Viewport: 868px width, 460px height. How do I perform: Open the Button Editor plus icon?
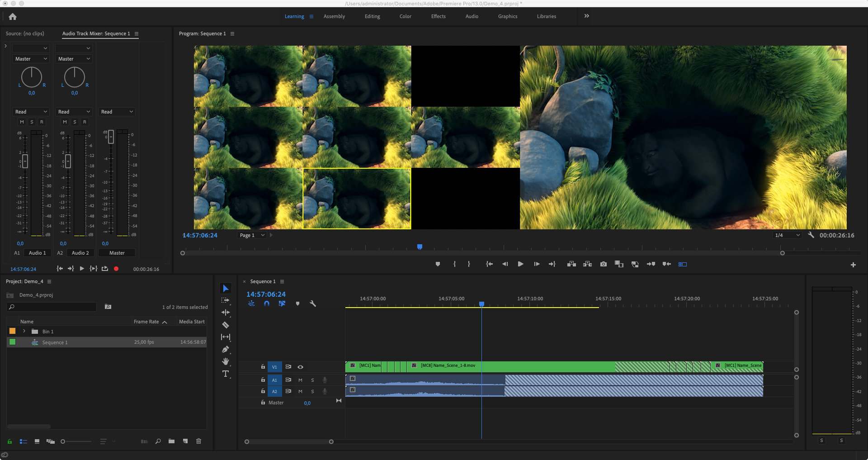[853, 265]
